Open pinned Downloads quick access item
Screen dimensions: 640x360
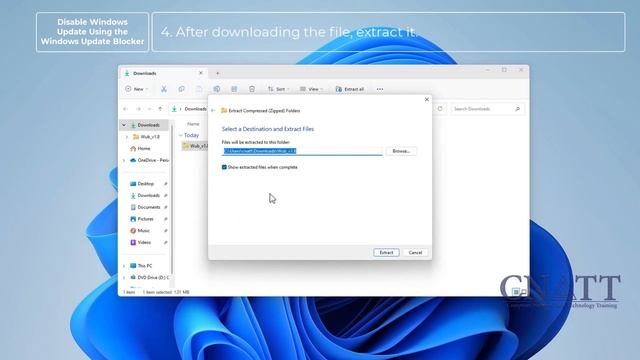point(145,196)
